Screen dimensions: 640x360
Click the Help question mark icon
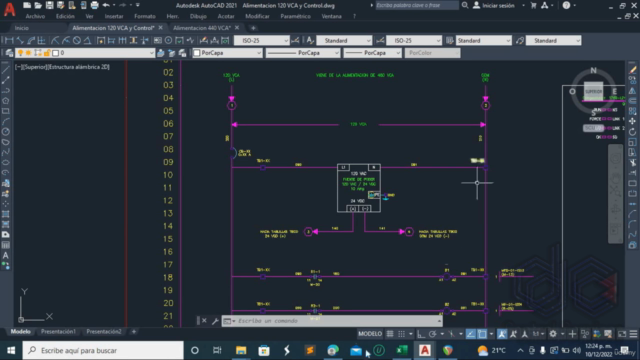[566, 5]
